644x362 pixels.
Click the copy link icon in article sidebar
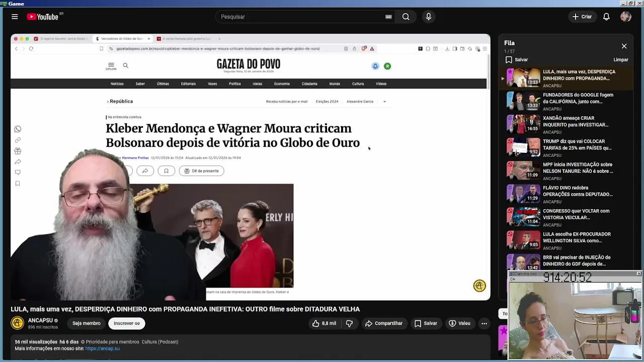tap(18, 140)
